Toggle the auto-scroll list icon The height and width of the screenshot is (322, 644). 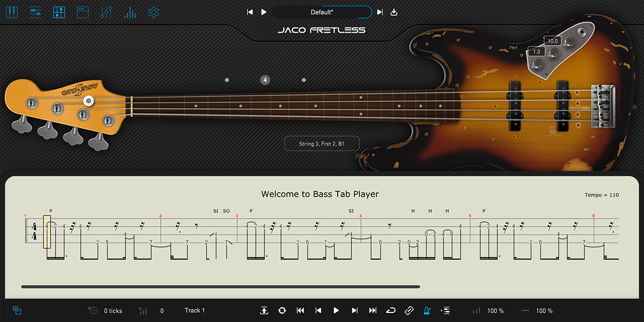(445, 310)
